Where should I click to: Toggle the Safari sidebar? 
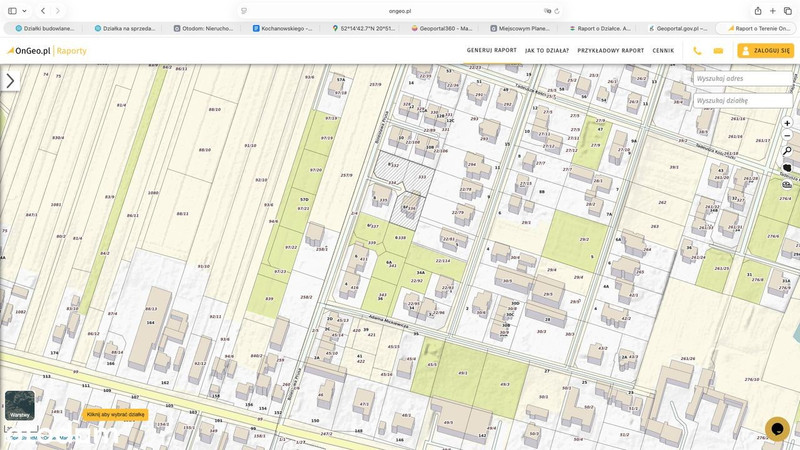coord(11,11)
